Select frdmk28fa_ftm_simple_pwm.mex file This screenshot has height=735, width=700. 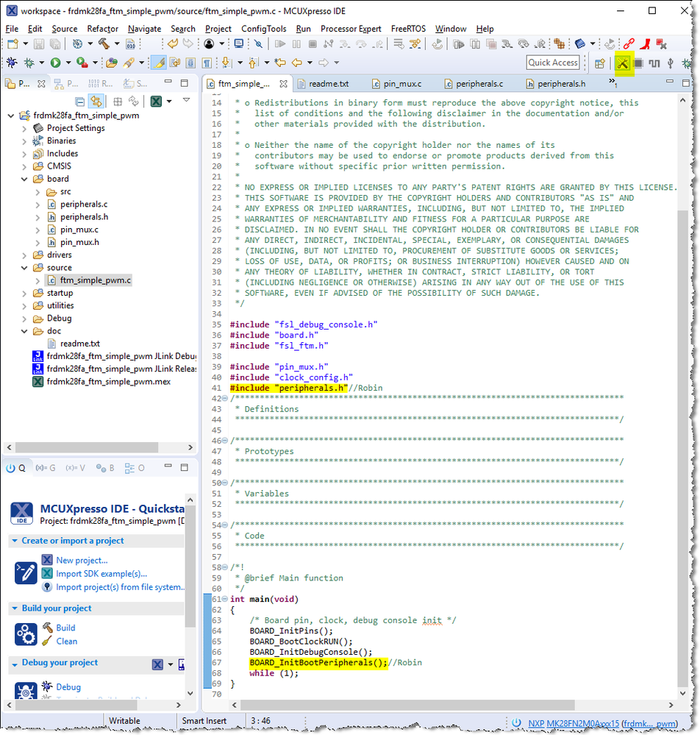tap(108, 382)
